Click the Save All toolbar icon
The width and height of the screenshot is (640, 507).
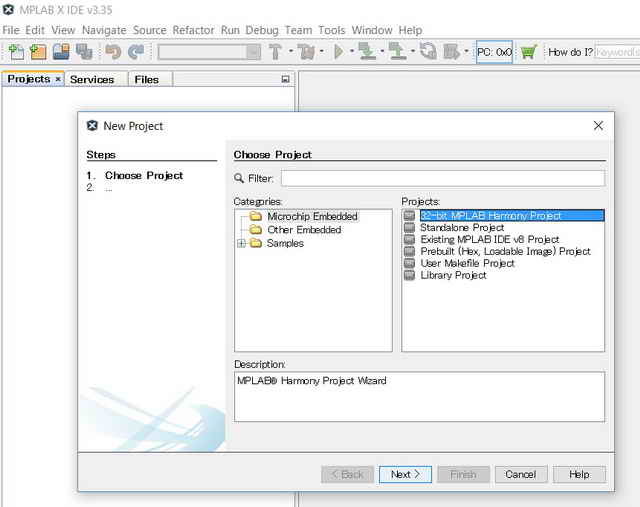(x=84, y=52)
